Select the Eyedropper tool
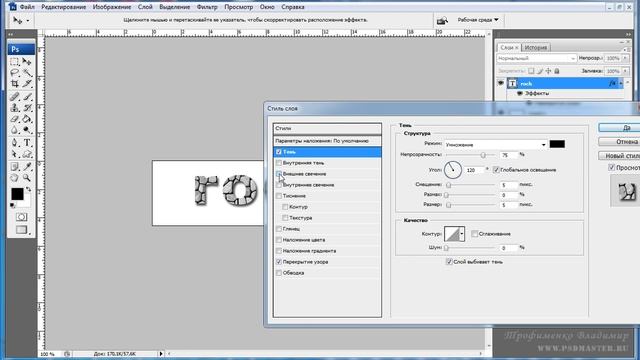The image size is (640, 360). click(27, 167)
